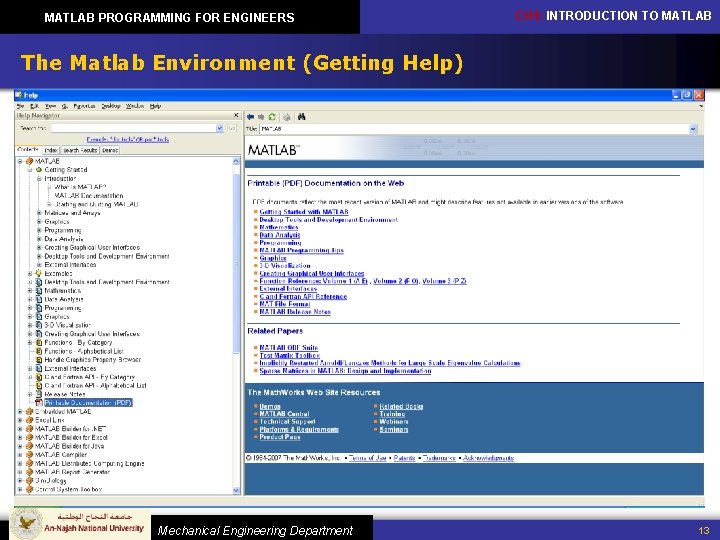The image size is (720, 540).
Task: Open the Desktop menu
Action: (x=111, y=106)
